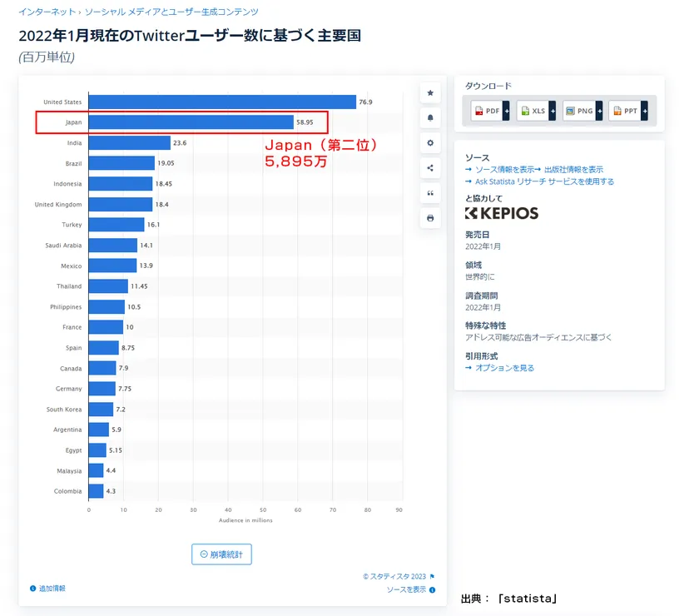Click the Japan bar in chart
Screen dimensions: 699x616
pos(191,122)
